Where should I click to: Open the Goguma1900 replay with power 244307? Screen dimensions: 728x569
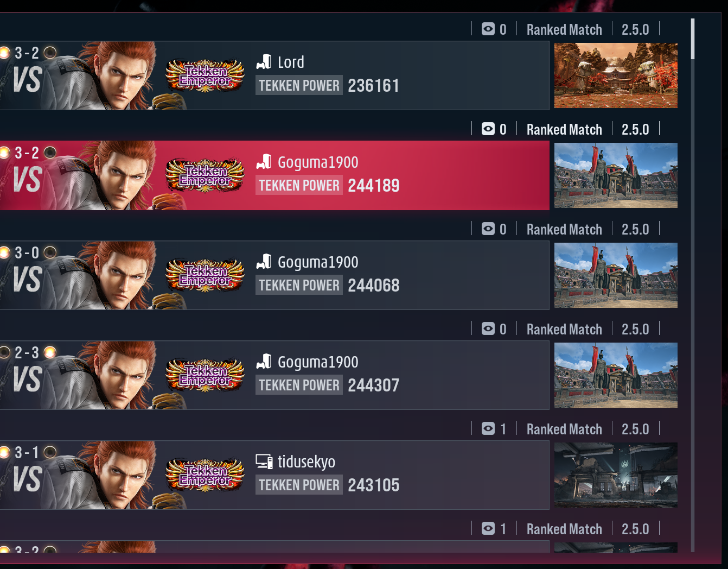(x=274, y=375)
